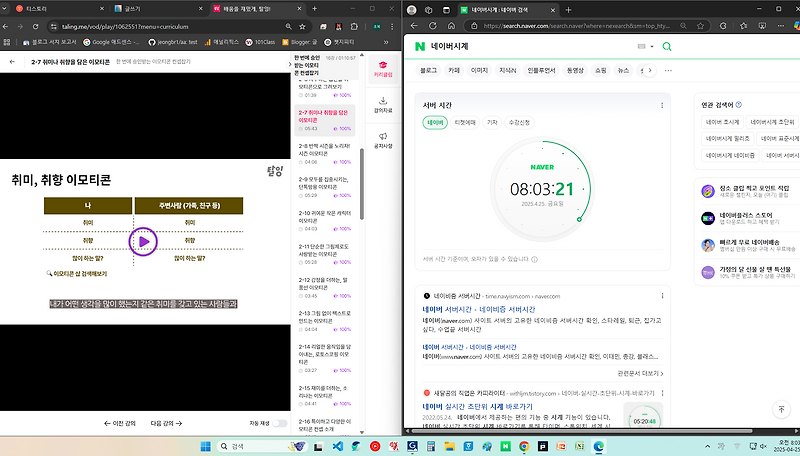Switch to the 티스토리 Chrome tab
800x456 pixels.
59,9
